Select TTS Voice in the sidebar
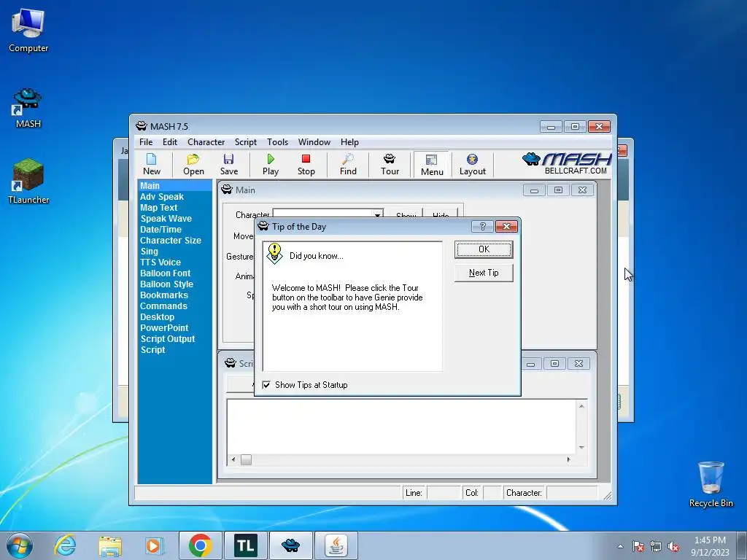 click(x=160, y=262)
